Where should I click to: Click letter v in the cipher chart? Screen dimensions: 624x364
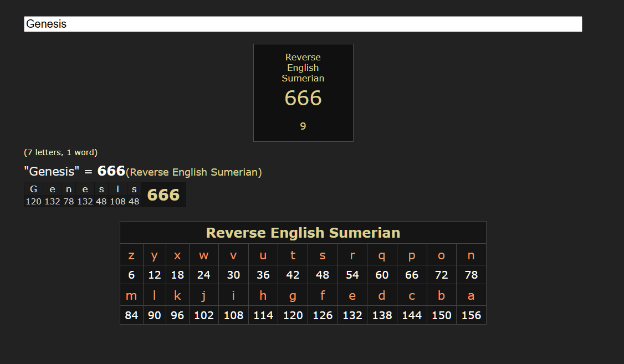point(234,255)
